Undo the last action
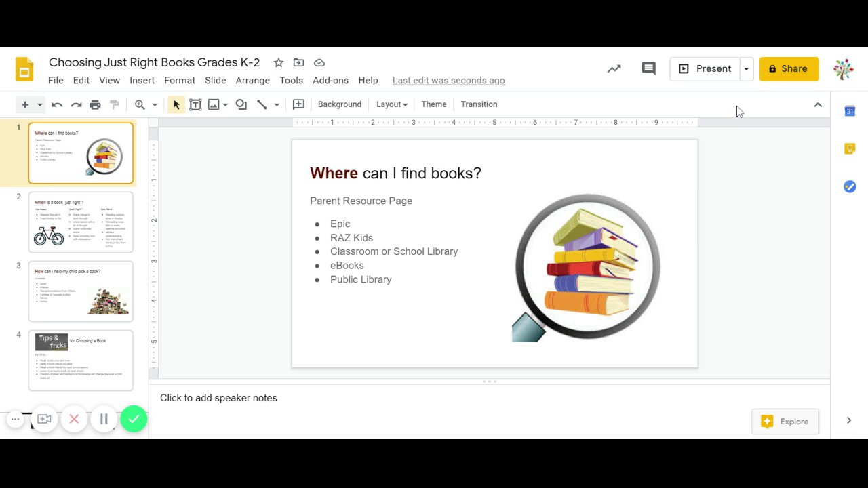 tap(57, 104)
